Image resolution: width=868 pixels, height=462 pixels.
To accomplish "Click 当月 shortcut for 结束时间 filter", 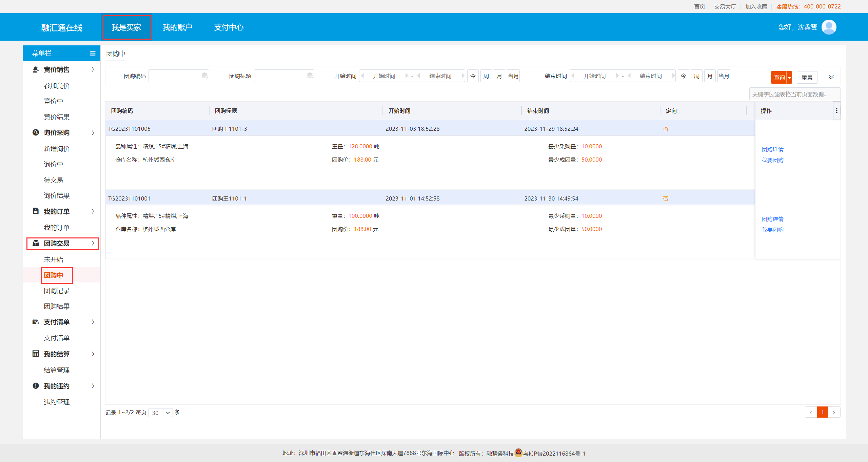I will tap(724, 76).
